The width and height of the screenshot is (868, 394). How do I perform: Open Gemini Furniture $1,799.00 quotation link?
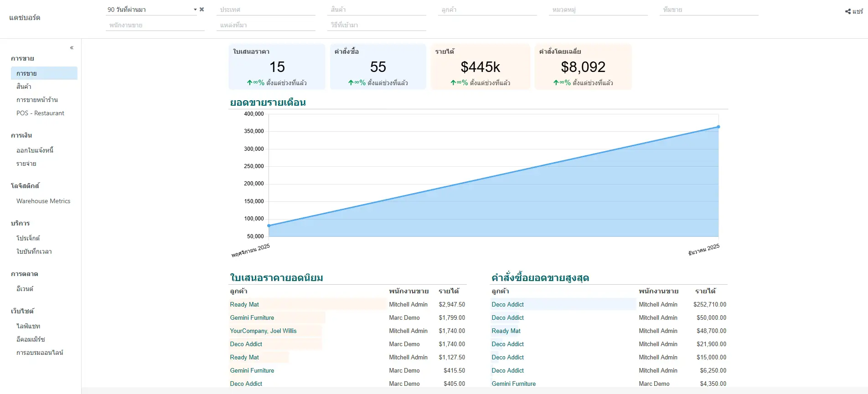coord(252,318)
